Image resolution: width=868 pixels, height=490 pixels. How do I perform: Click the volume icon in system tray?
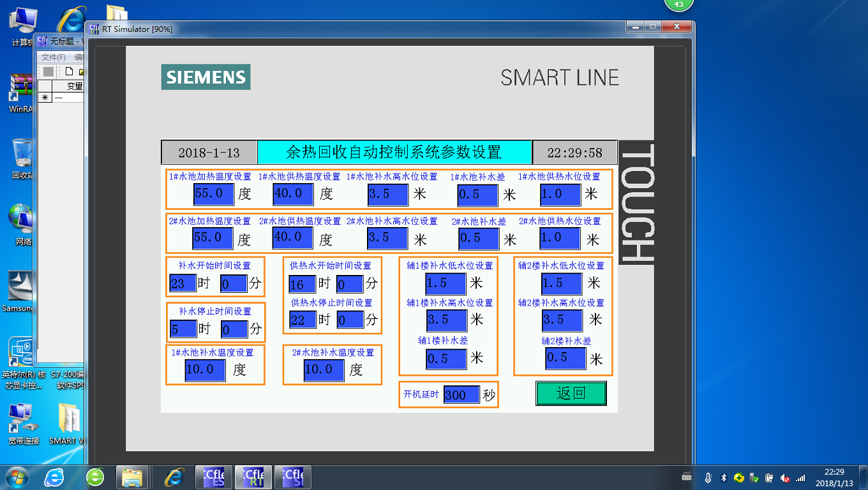784,477
